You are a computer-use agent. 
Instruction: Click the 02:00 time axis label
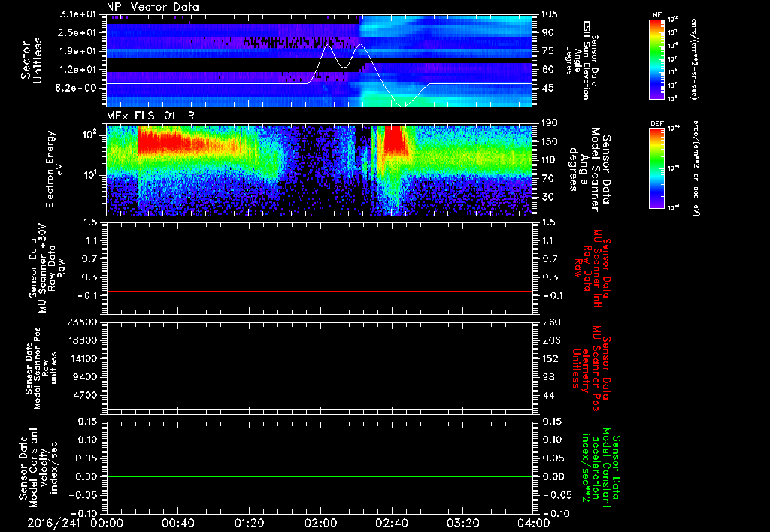pyautogui.click(x=320, y=523)
